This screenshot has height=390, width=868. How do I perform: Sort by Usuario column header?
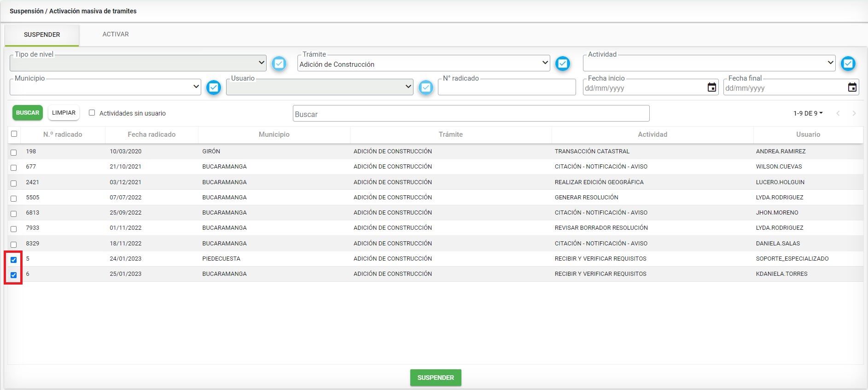(x=808, y=134)
